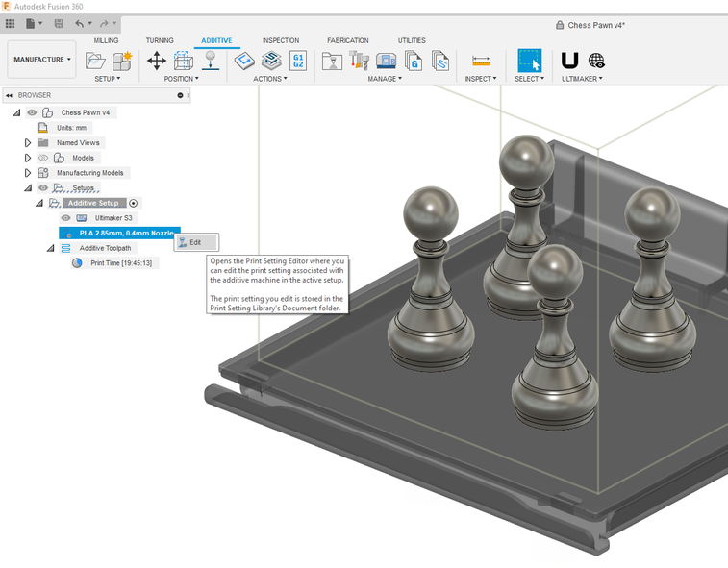Redo the last action
The height and width of the screenshot is (568, 728).
coord(104,24)
